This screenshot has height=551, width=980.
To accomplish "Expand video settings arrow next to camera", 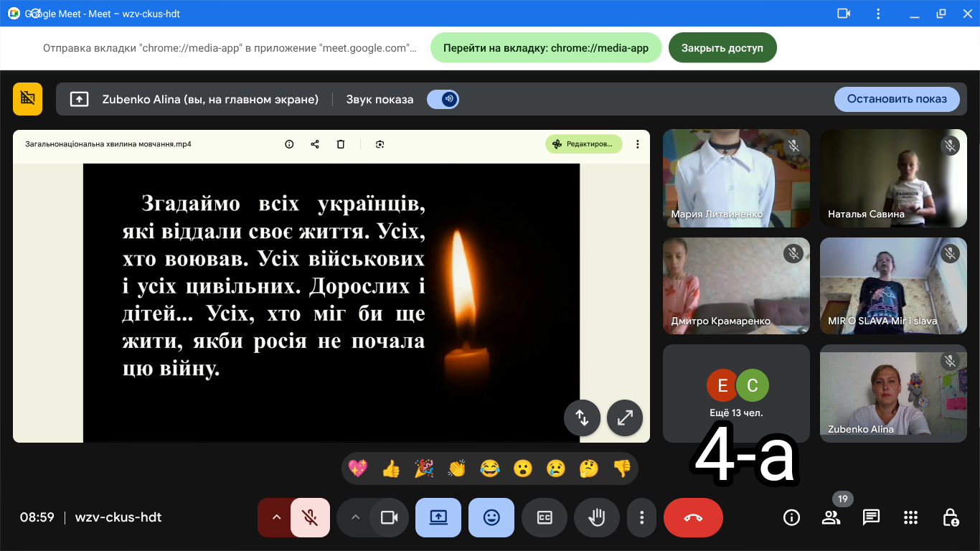I will (354, 517).
